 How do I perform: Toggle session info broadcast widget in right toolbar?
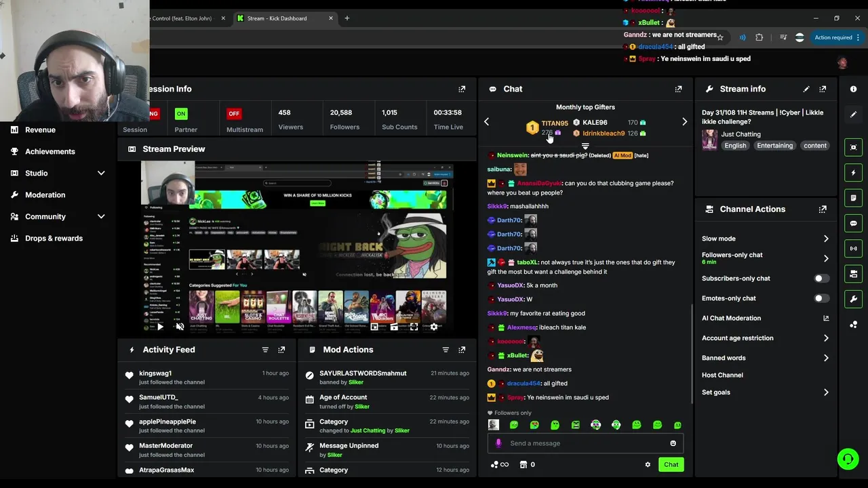pyautogui.click(x=853, y=249)
